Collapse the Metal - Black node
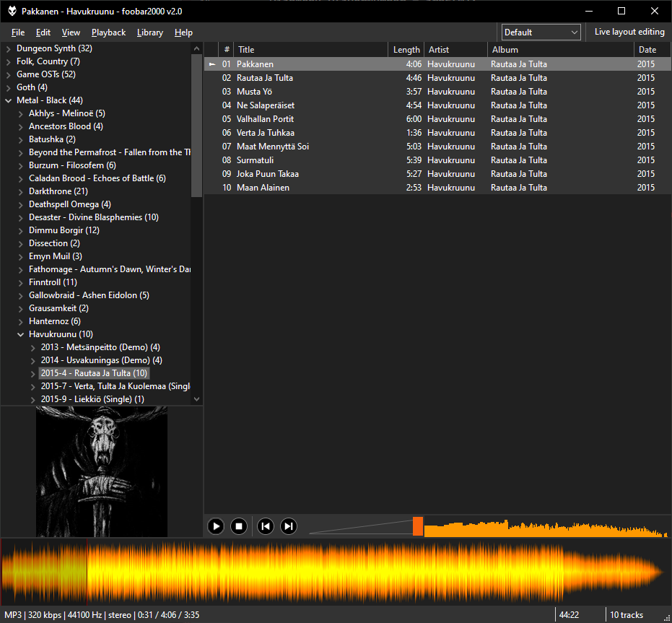The height and width of the screenshot is (623, 672). [8, 101]
